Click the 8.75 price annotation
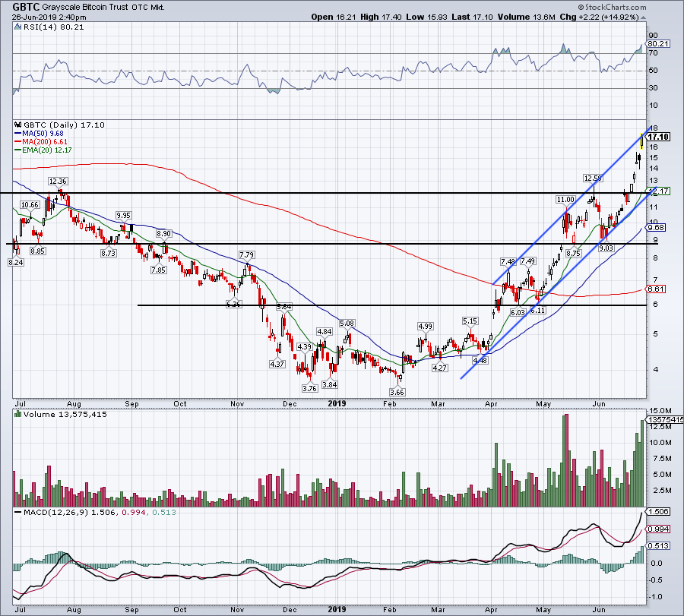684x616 pixels. point(573,253)
